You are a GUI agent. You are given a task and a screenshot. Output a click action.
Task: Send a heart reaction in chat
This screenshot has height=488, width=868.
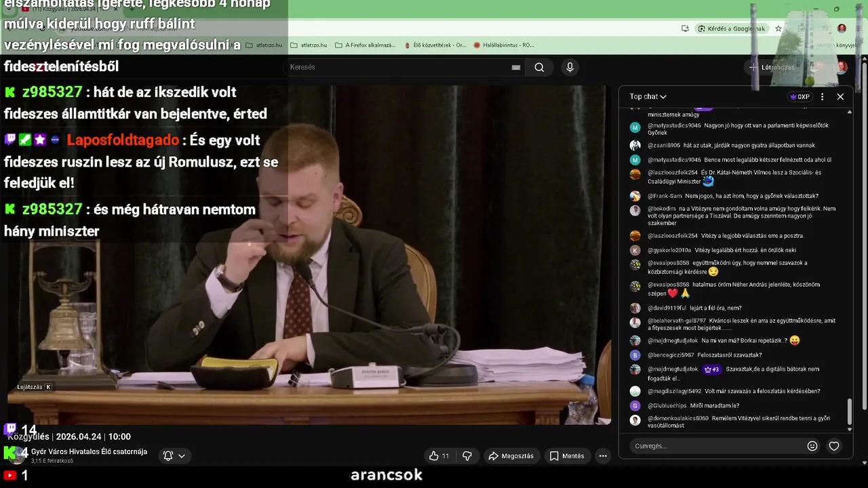pos(834,446)
